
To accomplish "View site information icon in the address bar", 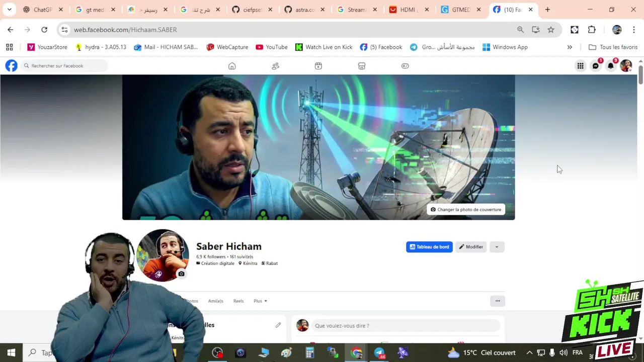I will tap(64, 30).
